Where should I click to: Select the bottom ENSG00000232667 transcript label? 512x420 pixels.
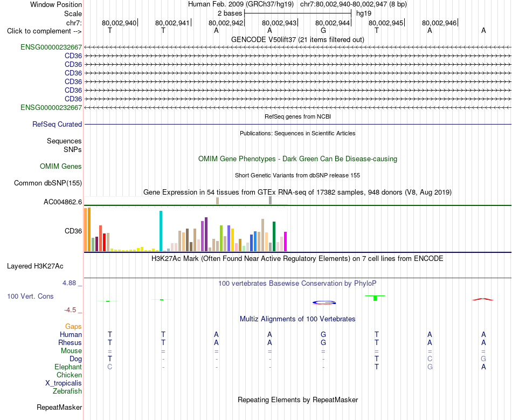coord(51,107)
